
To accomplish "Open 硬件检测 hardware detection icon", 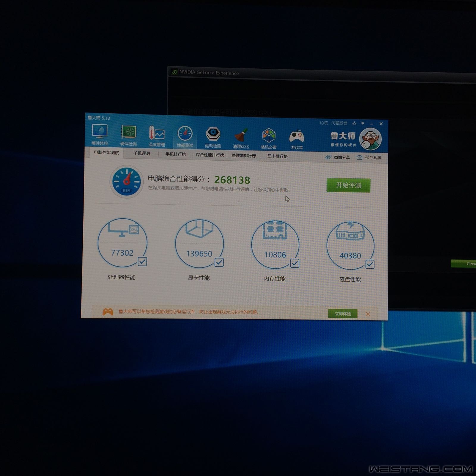I will 129,132.
